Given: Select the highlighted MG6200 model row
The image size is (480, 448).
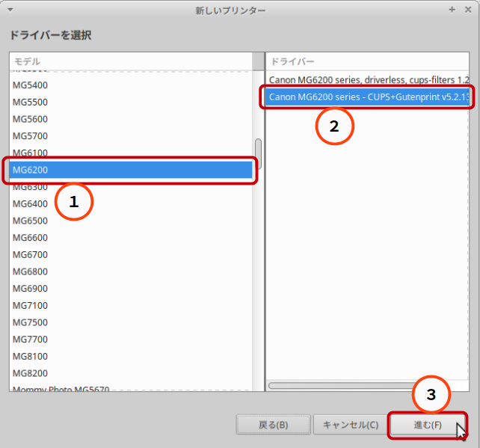Looking at the screenshot, I should click(131, 170).
